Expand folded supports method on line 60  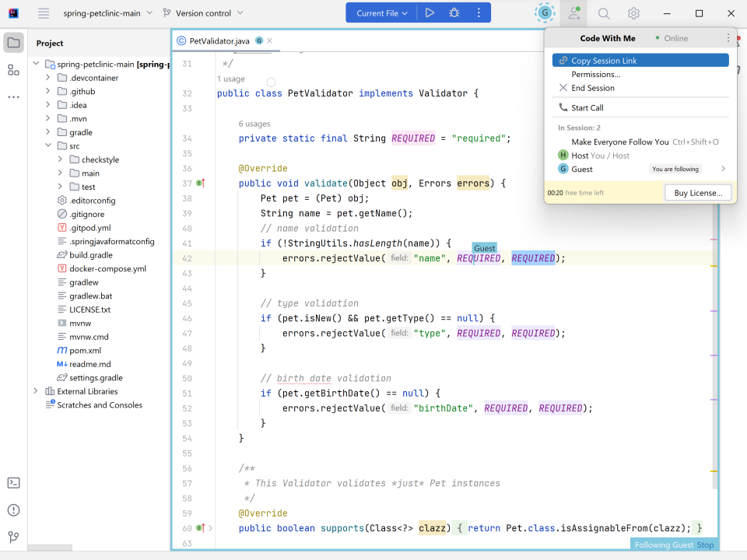click(x=211, y=527)
